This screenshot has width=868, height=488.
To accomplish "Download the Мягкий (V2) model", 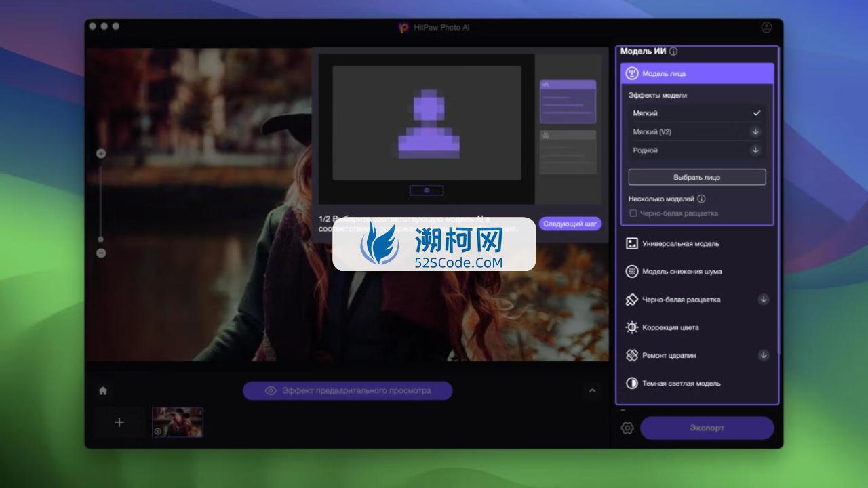I will (755, 131).
